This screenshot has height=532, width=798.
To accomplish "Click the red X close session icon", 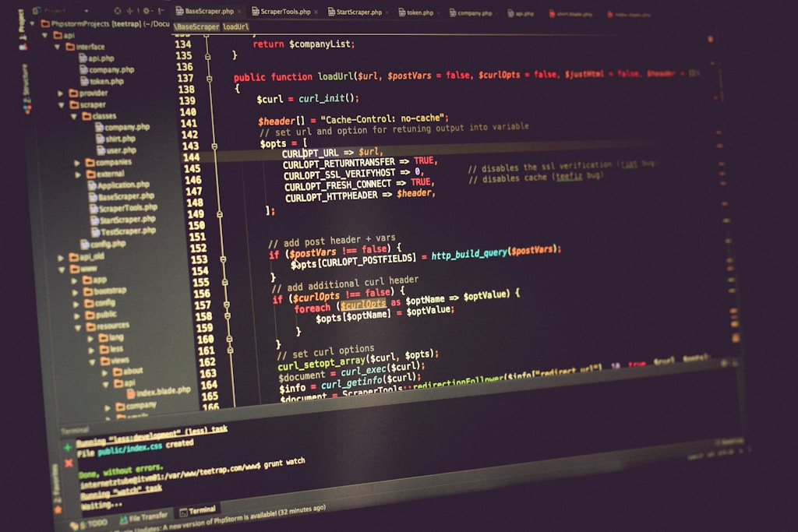I will pos(69,463).
